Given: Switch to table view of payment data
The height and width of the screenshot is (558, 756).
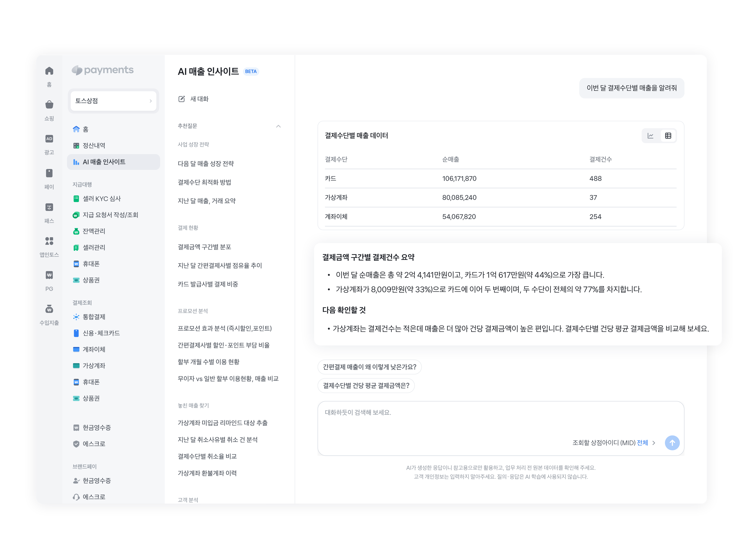Looking at the screenshot, I should [668, 136].
